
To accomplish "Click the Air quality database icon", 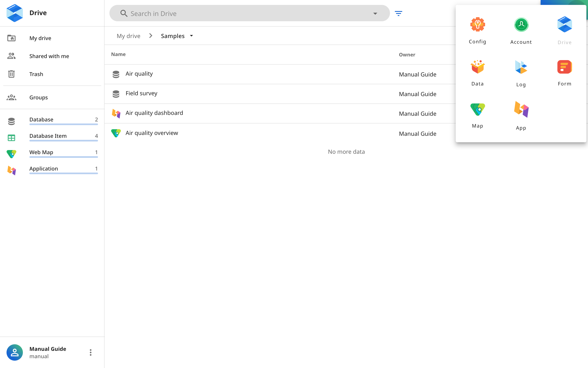I will pos(116,74).
